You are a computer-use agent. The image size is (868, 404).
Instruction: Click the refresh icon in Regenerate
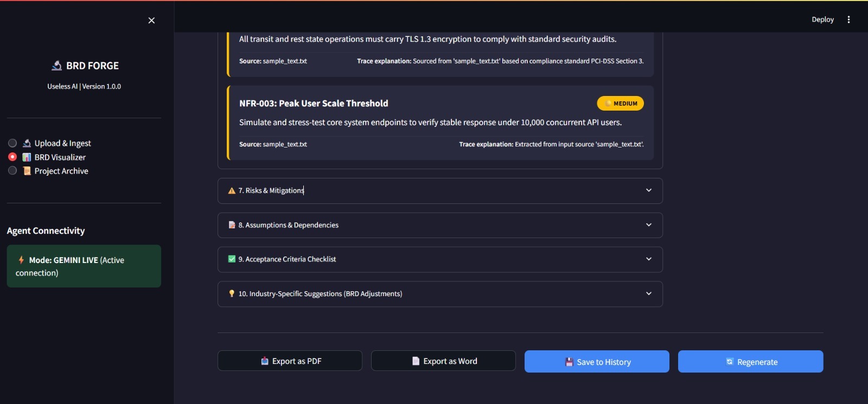click(x=730, y=362)
